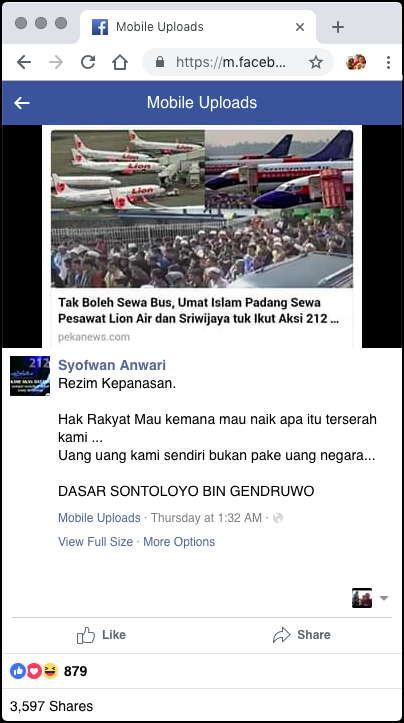Screen dimensions: 404x723
Task: Reload the page with the refresh icon
Action: pos(88,62)
